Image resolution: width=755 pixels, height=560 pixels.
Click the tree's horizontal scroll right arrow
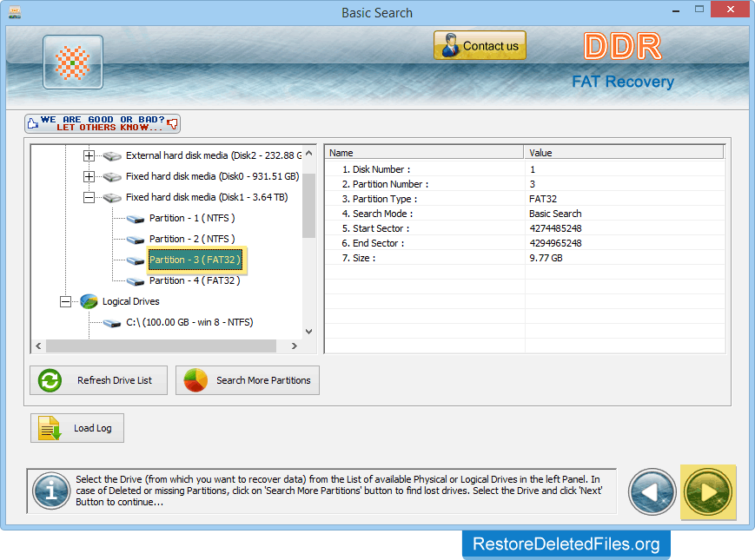click(295, 346)
